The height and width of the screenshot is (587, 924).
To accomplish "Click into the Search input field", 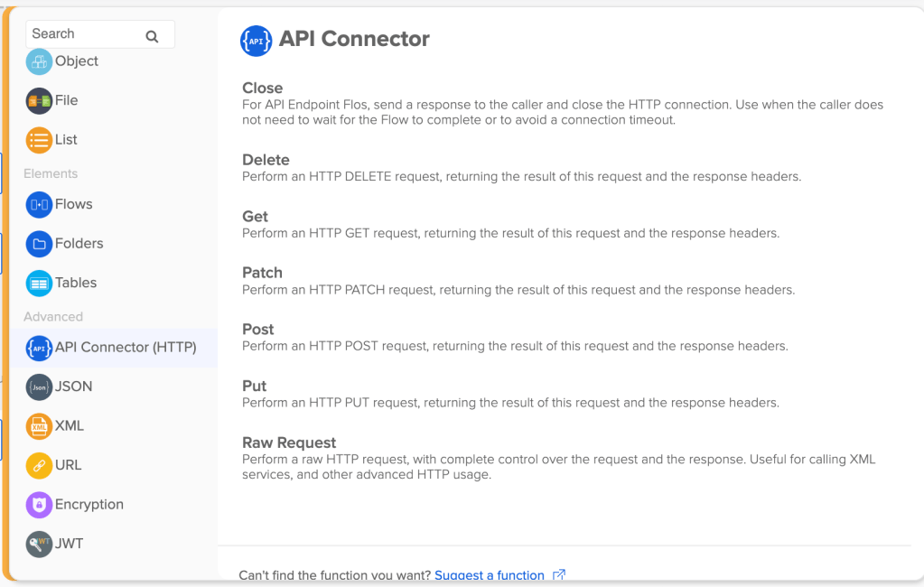I will [x=86, y=34].
